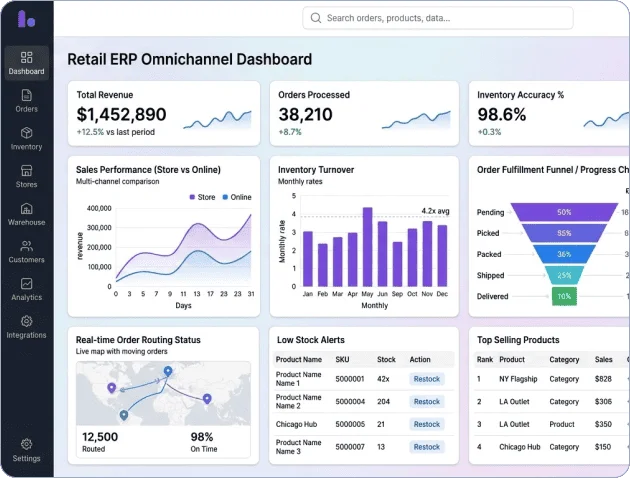The height and width of the screenshot is (478, 630).
Task: Click the Inventory Turnover title
Action: click(316, 170)
